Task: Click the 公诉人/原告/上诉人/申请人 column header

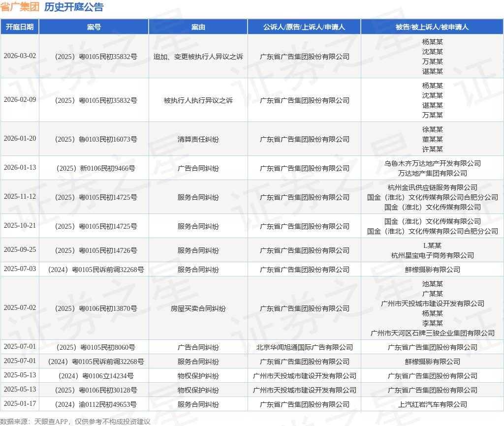Action: pyautogui.click(x=304, y=27)
